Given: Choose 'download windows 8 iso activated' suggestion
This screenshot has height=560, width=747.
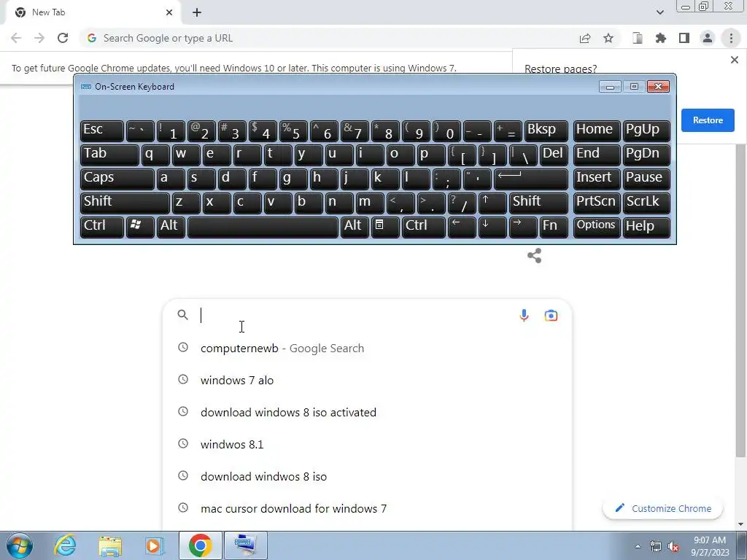Looking at the screenshot, I should (367, 412).
